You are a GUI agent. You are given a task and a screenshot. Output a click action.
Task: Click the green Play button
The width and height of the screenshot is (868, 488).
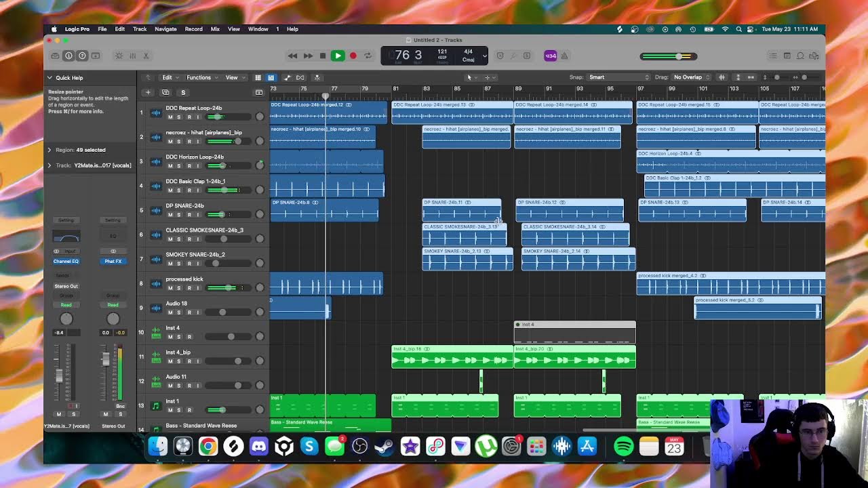pyautogui.click(x=337, y=56)
